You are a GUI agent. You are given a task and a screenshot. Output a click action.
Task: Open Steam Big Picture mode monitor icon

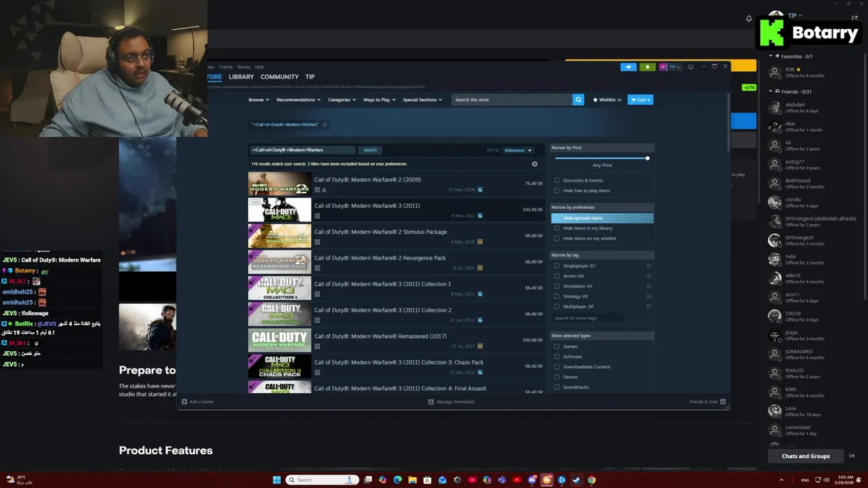[x=690, y=67]
